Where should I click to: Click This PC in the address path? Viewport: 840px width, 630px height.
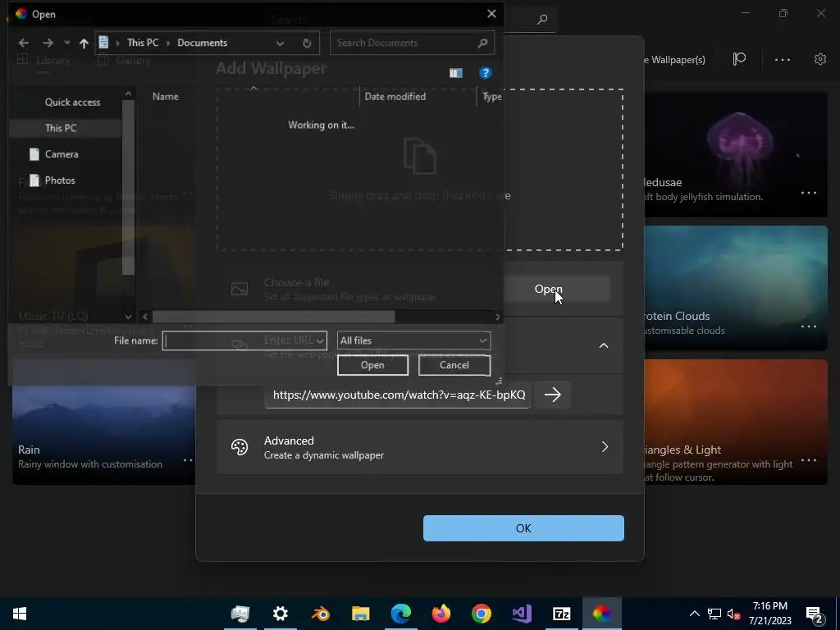(x=143, y=43)
